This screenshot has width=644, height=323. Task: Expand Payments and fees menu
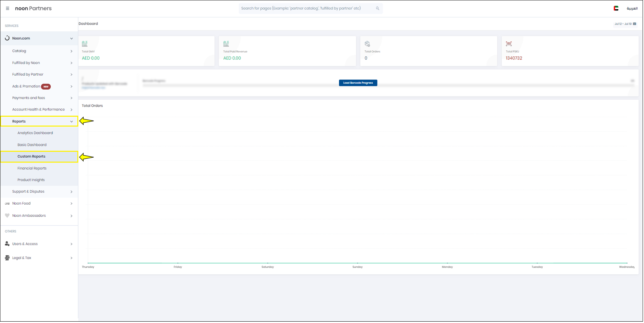pos(71,98)
